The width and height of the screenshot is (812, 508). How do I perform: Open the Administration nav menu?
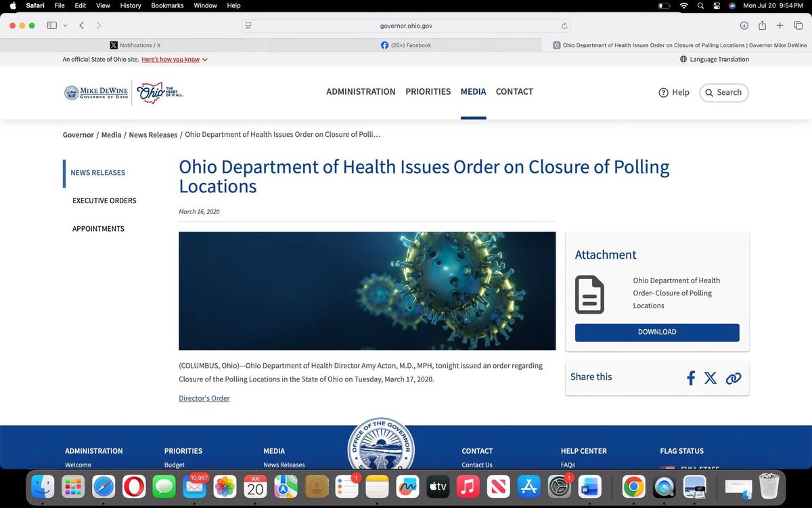click(361, 92)
